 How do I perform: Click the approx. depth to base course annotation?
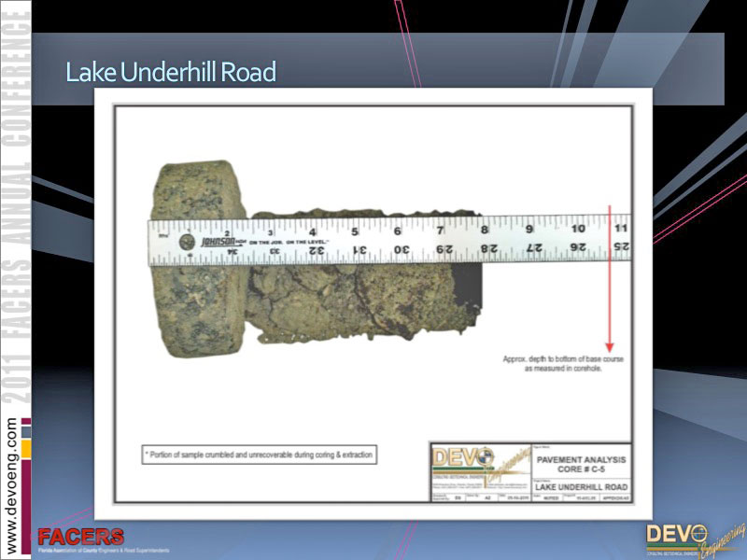563,364
